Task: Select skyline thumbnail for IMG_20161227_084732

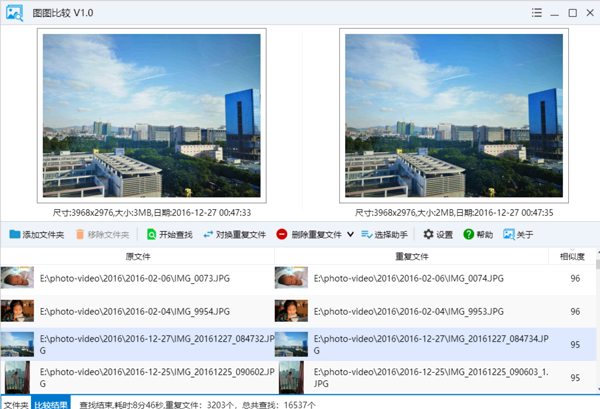Action: (17, 344)
